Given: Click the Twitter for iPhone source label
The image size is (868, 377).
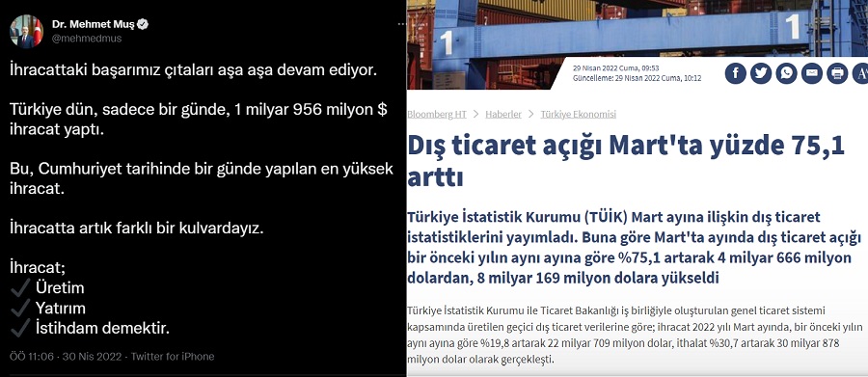Looking at the screenshot, I should (x=173, y=357).
